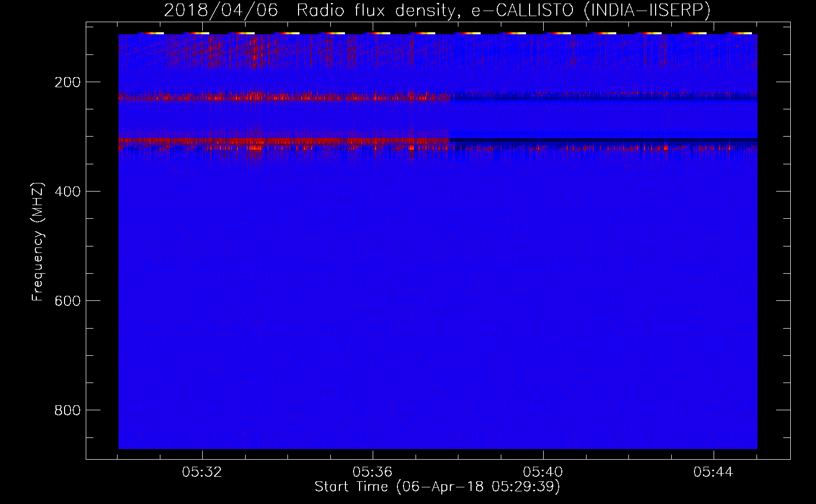Click the 600 frequency tick label
The image size is (816, 504).
tap(68, 301)
